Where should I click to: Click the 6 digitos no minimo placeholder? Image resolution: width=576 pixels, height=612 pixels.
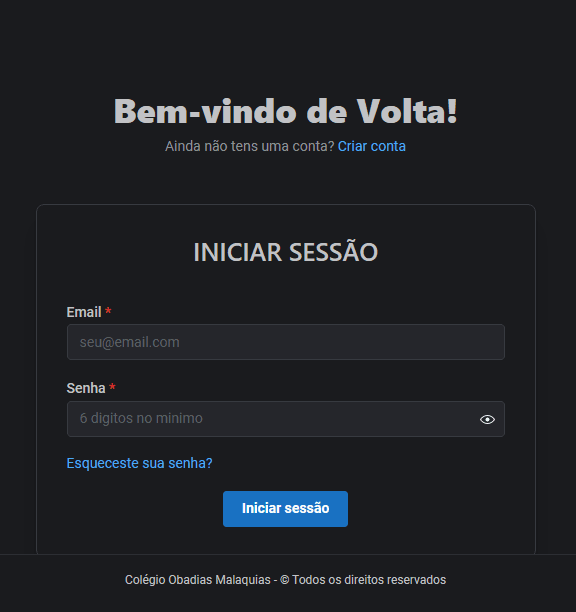pos(141,418)
